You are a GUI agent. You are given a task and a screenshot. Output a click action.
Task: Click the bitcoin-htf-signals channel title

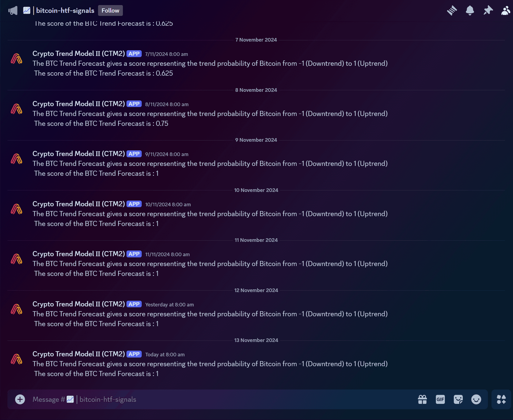[65, 10]
